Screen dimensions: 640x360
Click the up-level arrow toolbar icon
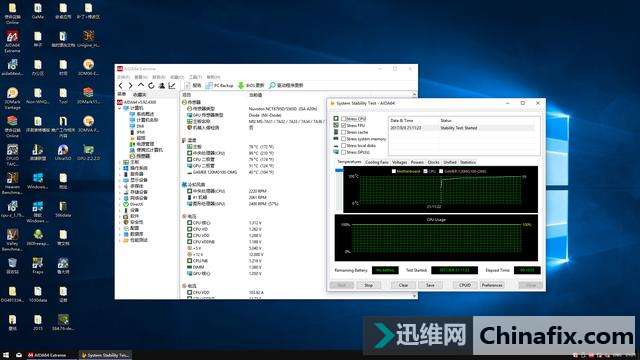[x=141, y=85]
